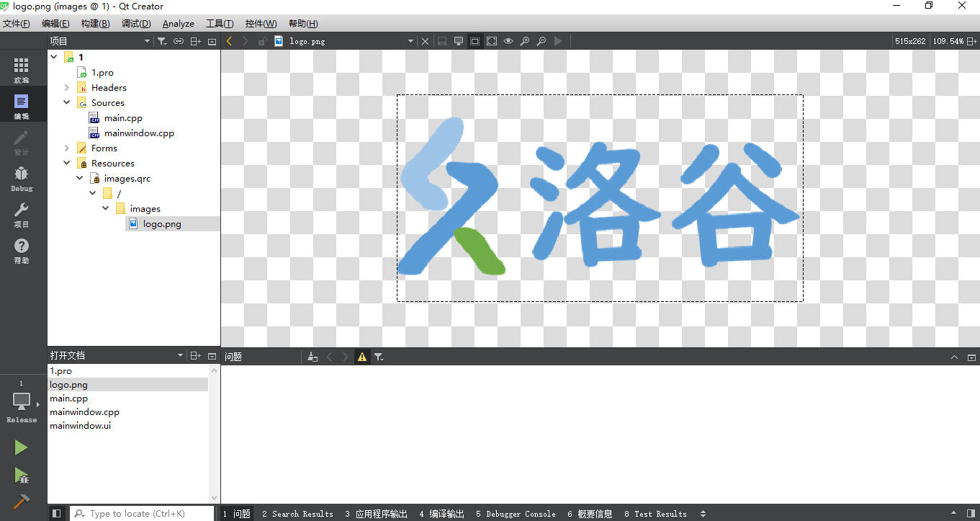
Task: Switch to 编译输出 pane
Action: tap(441, 514)
